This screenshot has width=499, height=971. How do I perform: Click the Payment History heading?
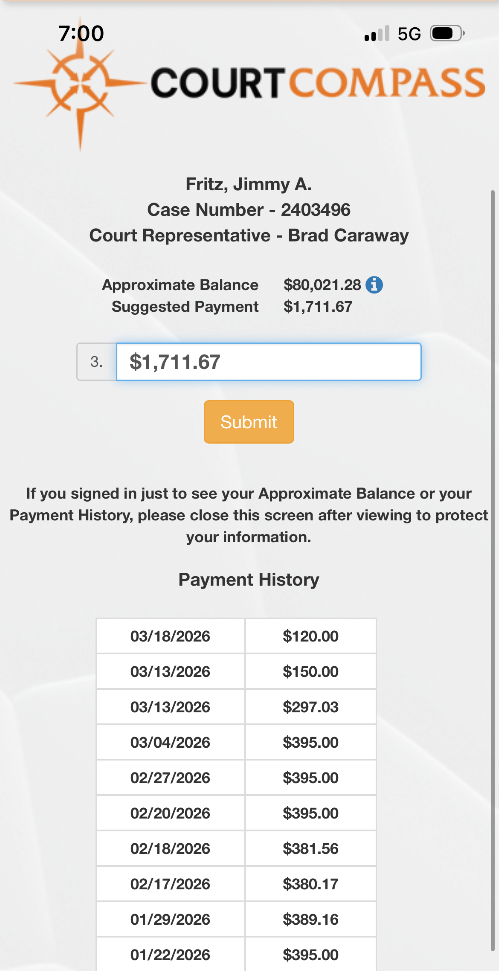click(x=249, y=580)
